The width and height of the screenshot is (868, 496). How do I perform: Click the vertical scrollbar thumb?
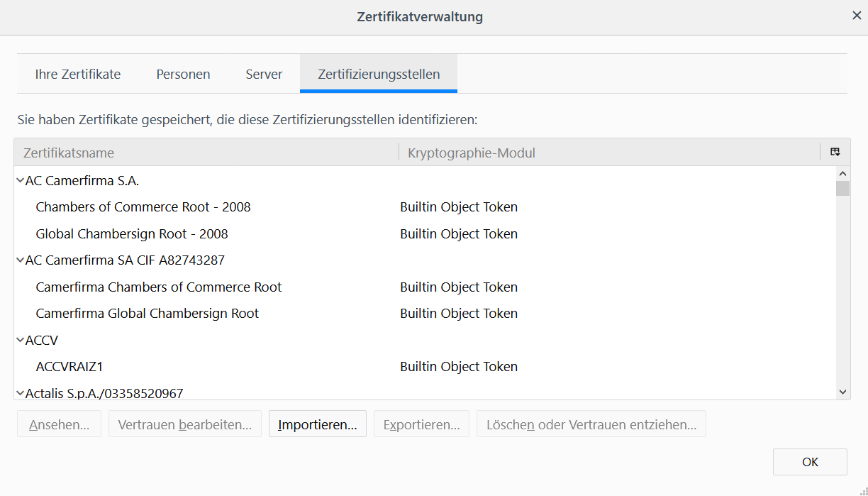click(842, 188)
